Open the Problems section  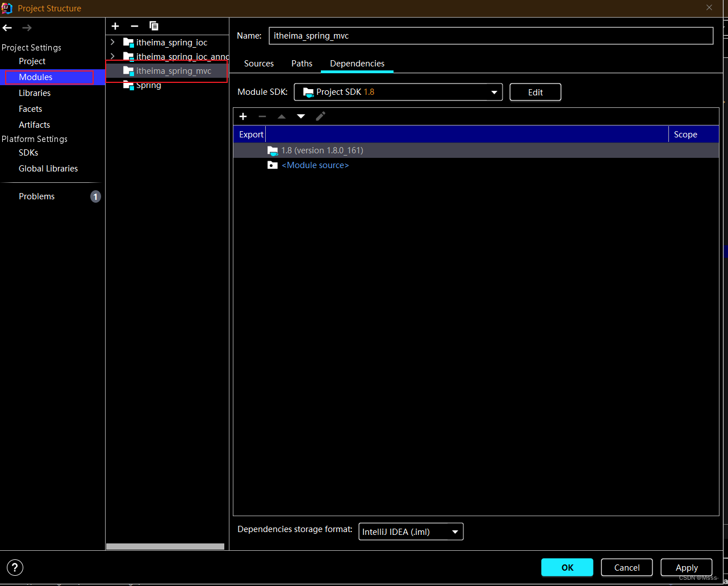click(36, 196)
